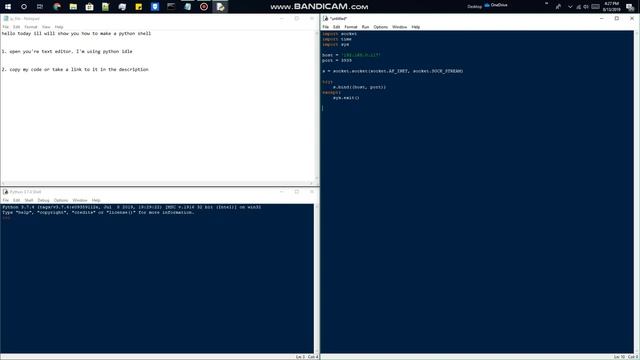Open File Explorer from the taskbar

[73, 7]
